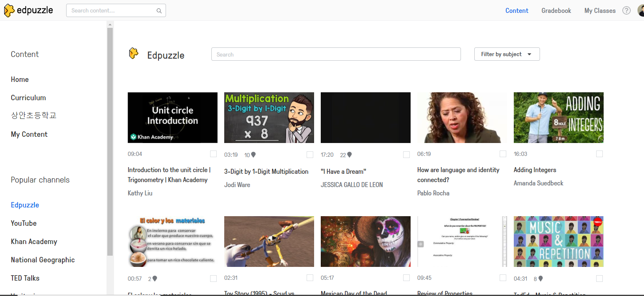Open Adding Integers golf thumbnail
644x296 pixels.
click(559, 118)
